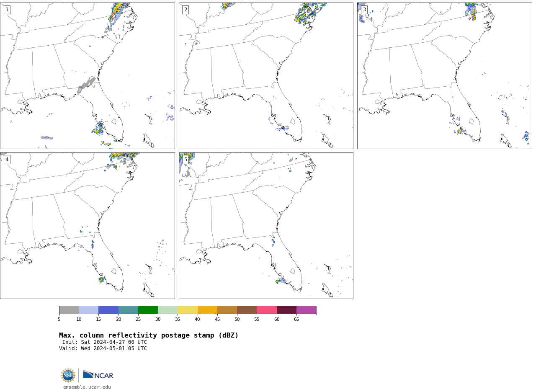Click the colorbar tick label 30

coord(158,320)
